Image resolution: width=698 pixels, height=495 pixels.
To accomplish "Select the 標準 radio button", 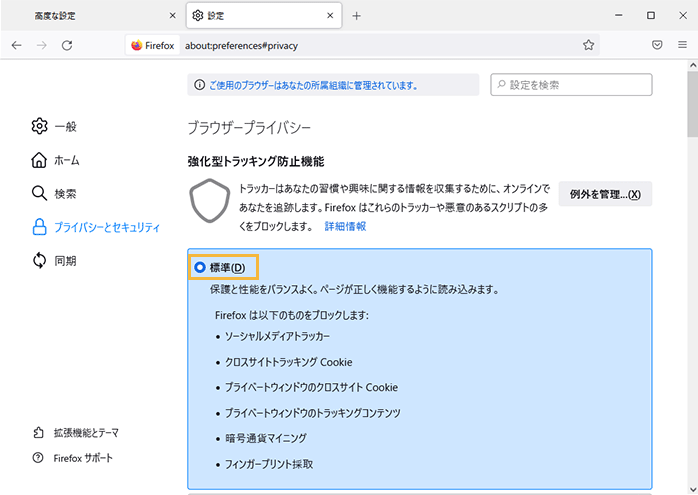I will pyautogui.click(x=200, y=267).
